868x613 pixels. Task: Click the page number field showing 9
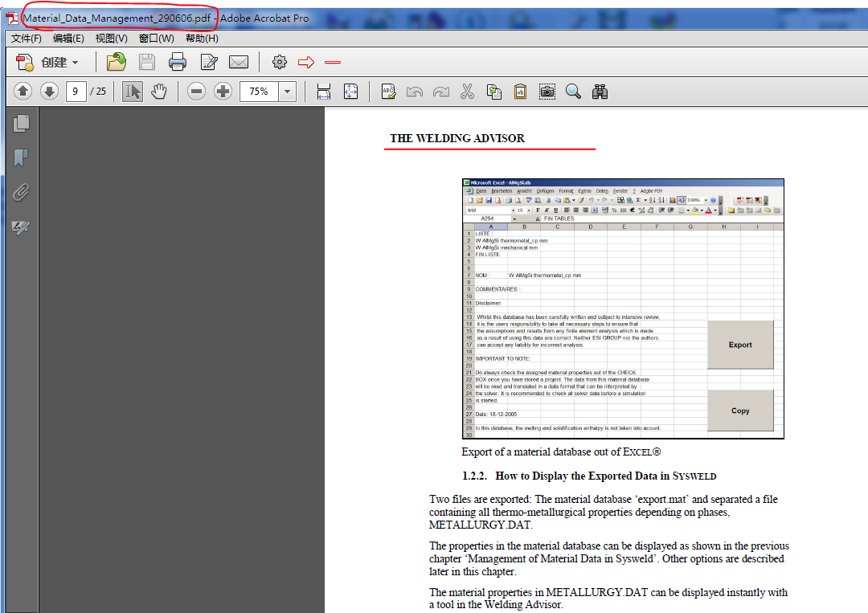coord(76,92)
